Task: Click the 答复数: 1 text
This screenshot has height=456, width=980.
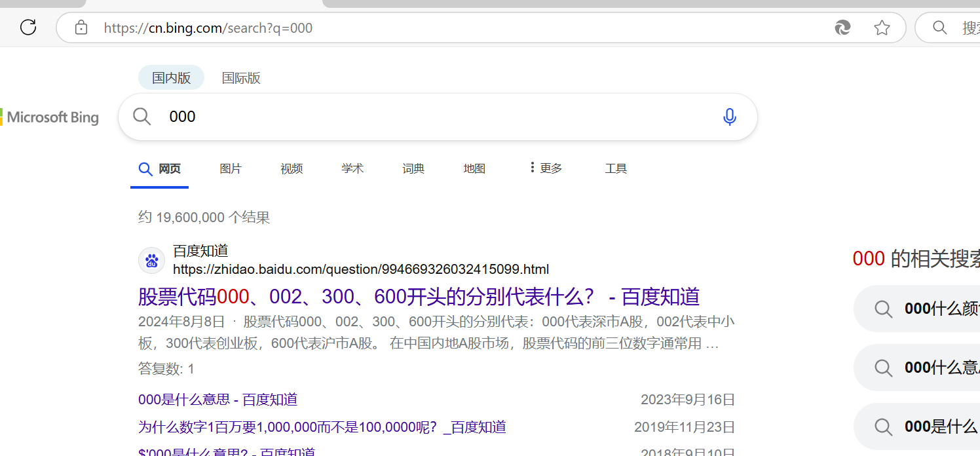Action: [166, 369]
